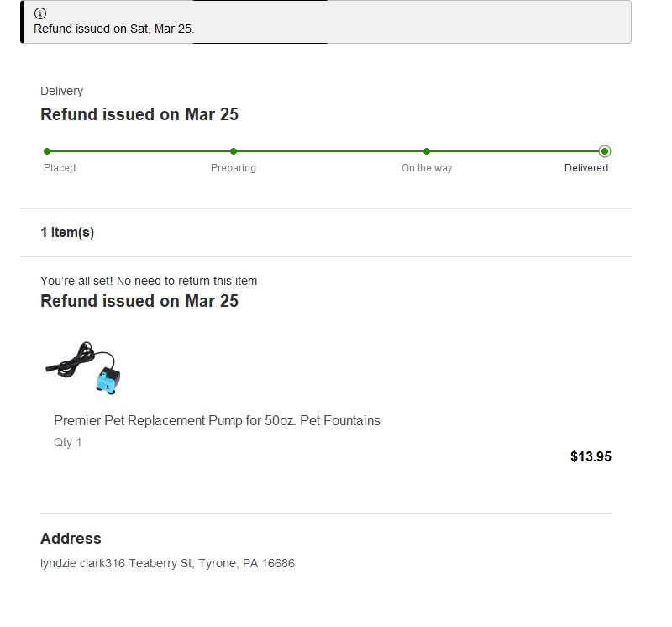672x627 pixels.
Task: Click the On the way step dot
Action: [x=427, y=151]
